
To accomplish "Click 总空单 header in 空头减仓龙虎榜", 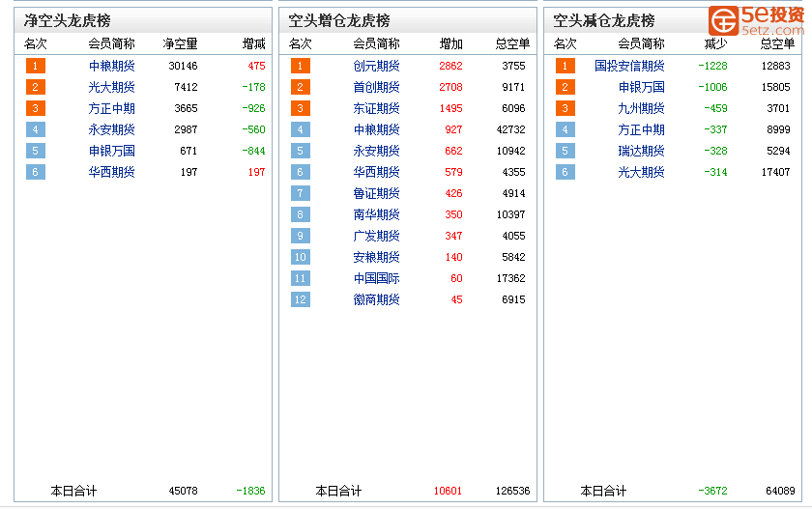I will pyautogui.click(x=777, y=44).
